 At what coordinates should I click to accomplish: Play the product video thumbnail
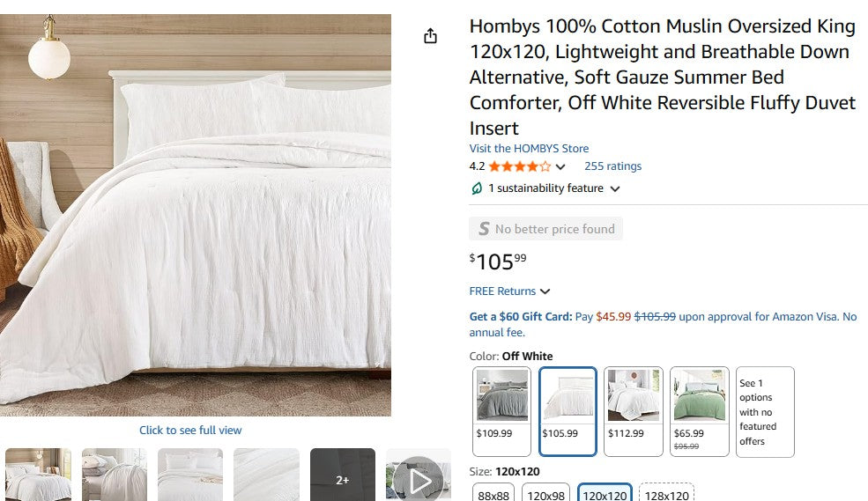[418, 479]
